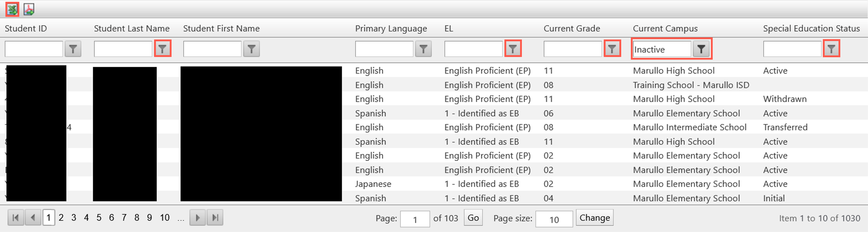868x232 pixels.
Task: Jump to page 7
Action: pyautogui.click(x=124, y=218)
